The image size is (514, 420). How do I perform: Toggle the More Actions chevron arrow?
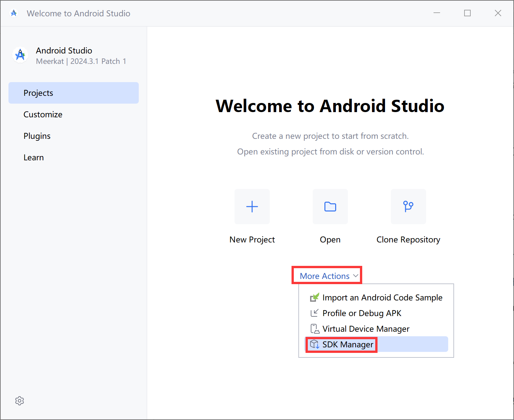click(355, 276)
